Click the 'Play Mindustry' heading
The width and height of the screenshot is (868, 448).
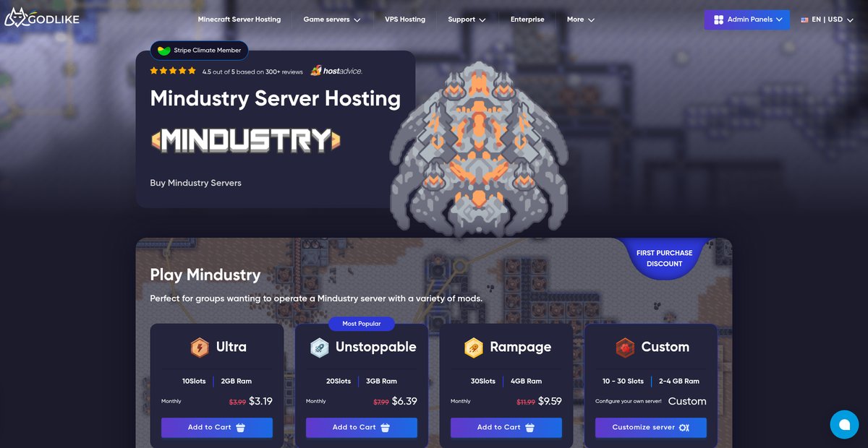point(205,275)
